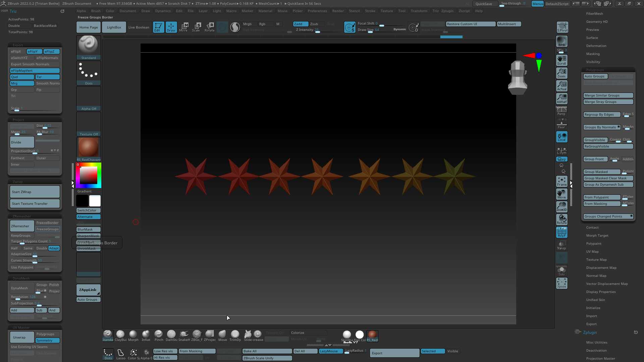Open the Zplugin menu
The width and height of the screenshot is (644, 362).
tap(447, 11)
